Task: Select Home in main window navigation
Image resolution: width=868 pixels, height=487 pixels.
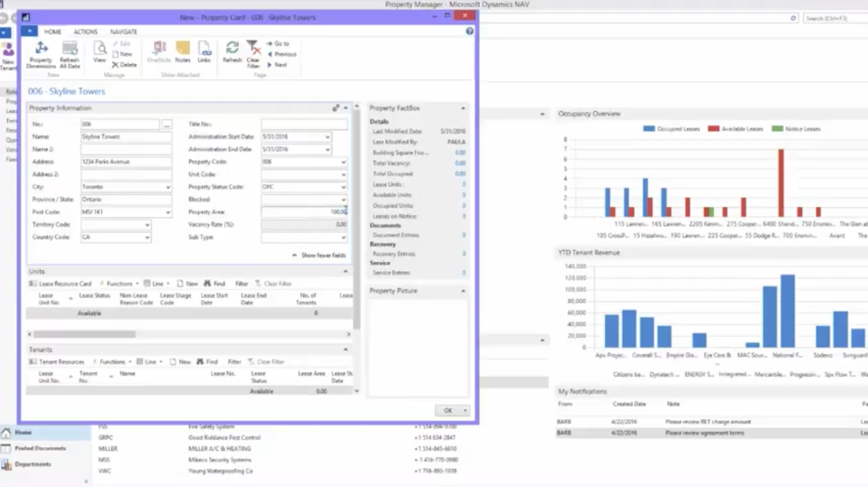Action: pos(45,432)
